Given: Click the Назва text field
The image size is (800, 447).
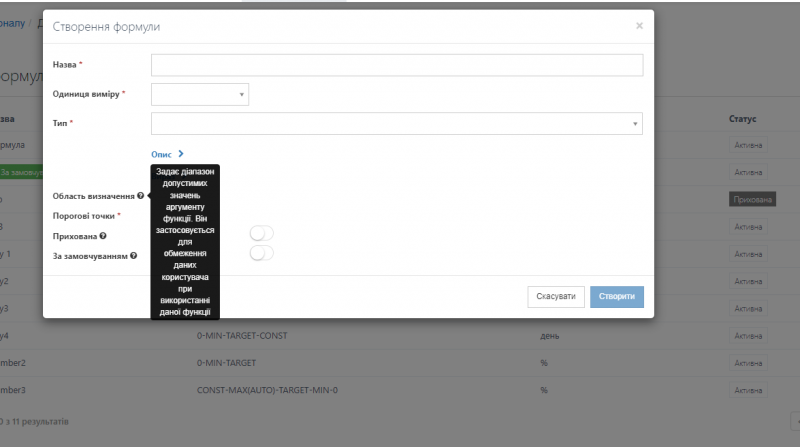Looking at the screenshot, I should click(x=396, y=65).
